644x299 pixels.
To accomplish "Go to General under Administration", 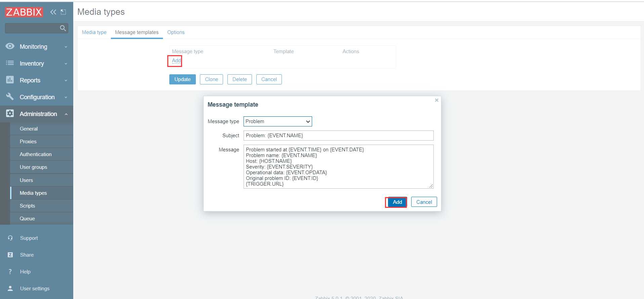I will [x=42, y=129].
